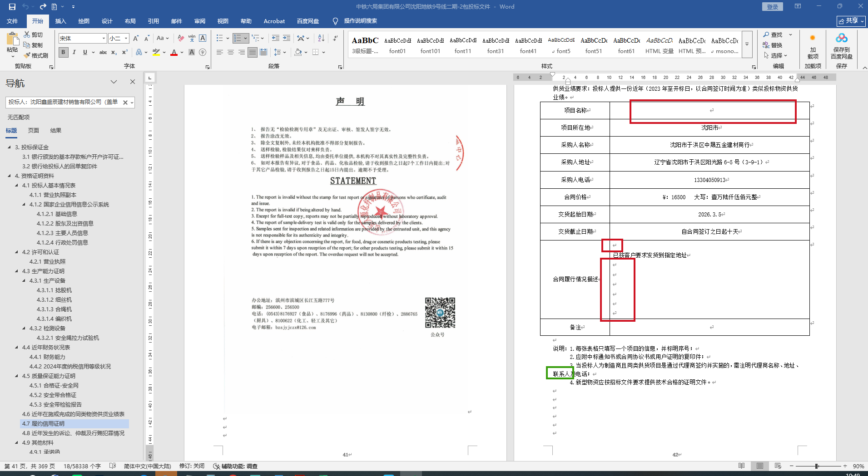Viewport: 868px width, 476px height.
Task: Open the text effects (outlined A) tool
Action: coord(139,53)
